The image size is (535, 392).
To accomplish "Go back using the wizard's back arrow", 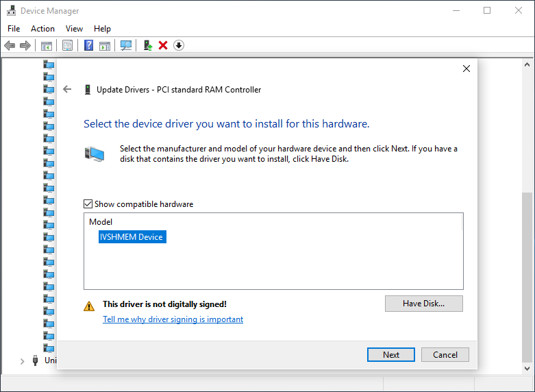I will coord(67,90).
